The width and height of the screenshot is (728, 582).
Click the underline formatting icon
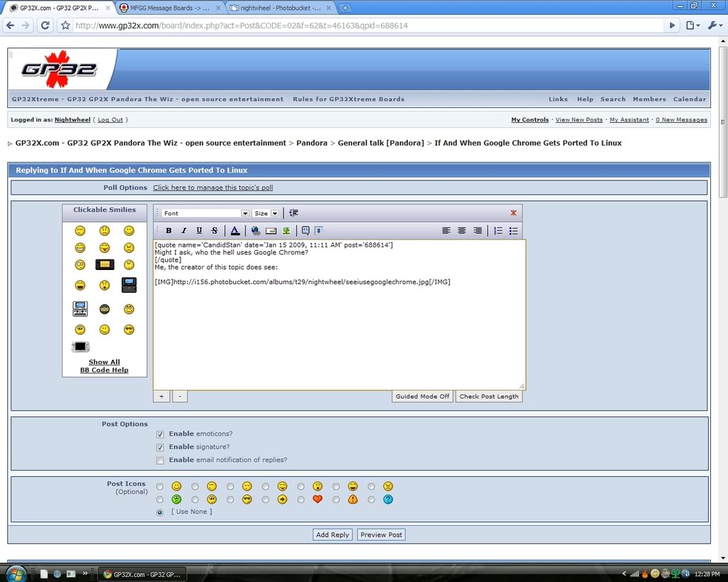[x=199, y=230]
